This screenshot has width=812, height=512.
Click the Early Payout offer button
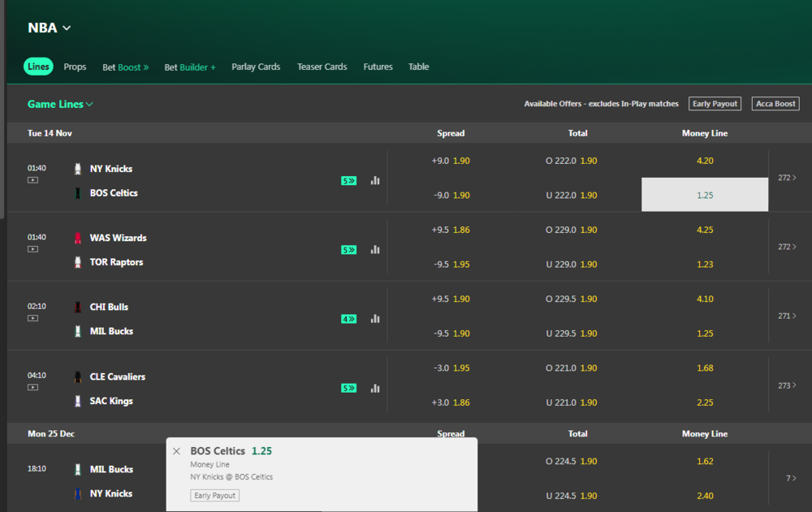(715, 104)
